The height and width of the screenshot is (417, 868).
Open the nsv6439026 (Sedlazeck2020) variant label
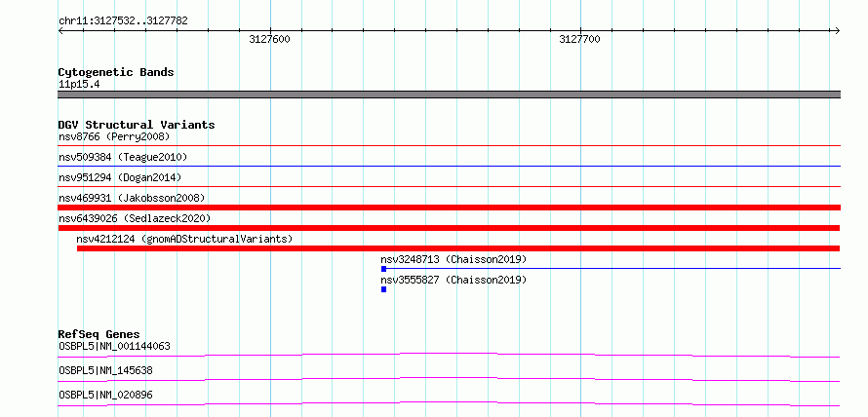(x=135, y=218)
